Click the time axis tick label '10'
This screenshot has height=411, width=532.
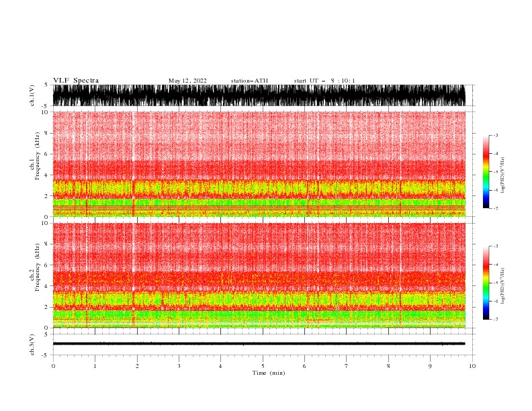tap(472, 366)
